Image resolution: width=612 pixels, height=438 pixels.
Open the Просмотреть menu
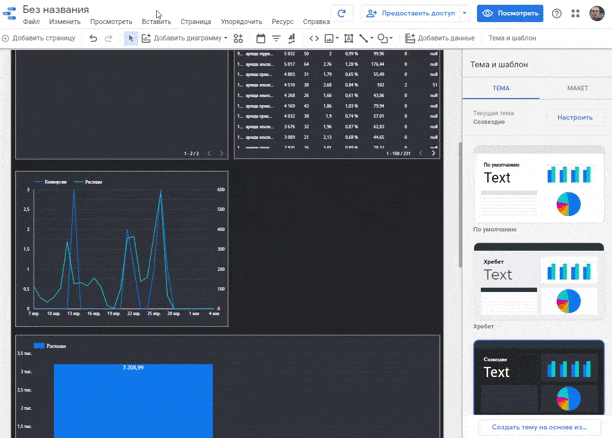coord(111,22)
